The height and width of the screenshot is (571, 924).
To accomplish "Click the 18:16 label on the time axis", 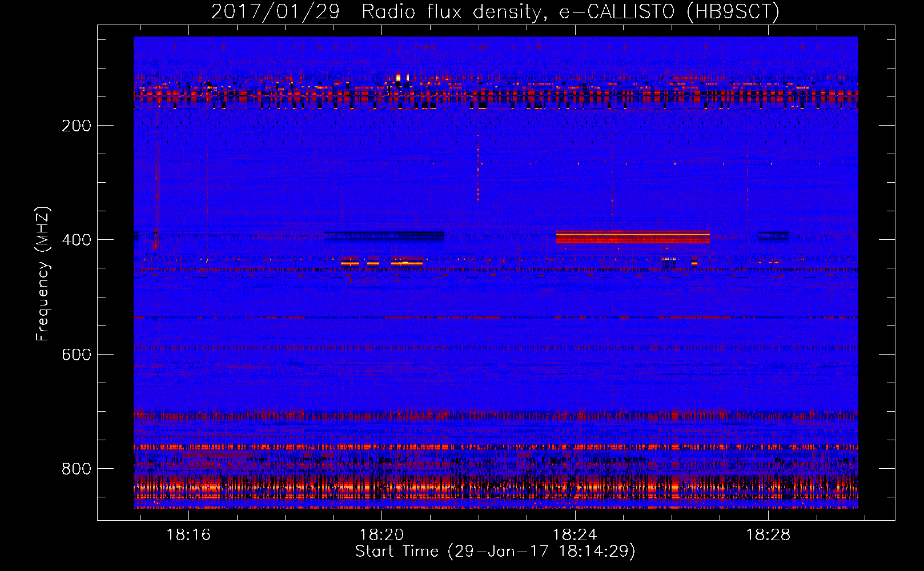I will point(188,534).
